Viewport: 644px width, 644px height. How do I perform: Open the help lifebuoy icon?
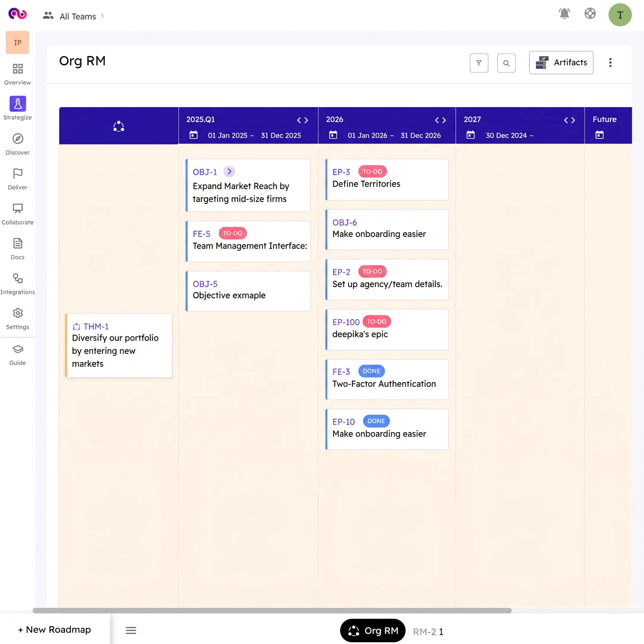pos(590,14)
